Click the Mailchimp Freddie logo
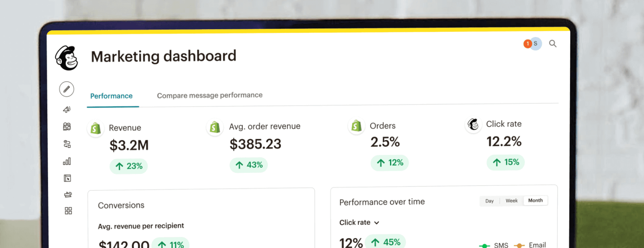 click(67, 58)
